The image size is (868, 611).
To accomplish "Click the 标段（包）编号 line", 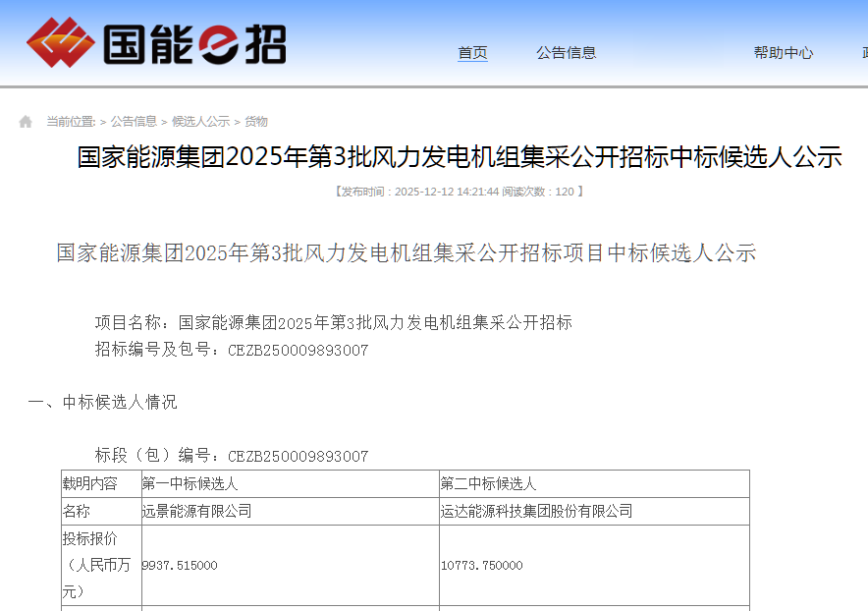I will point(232,456).
